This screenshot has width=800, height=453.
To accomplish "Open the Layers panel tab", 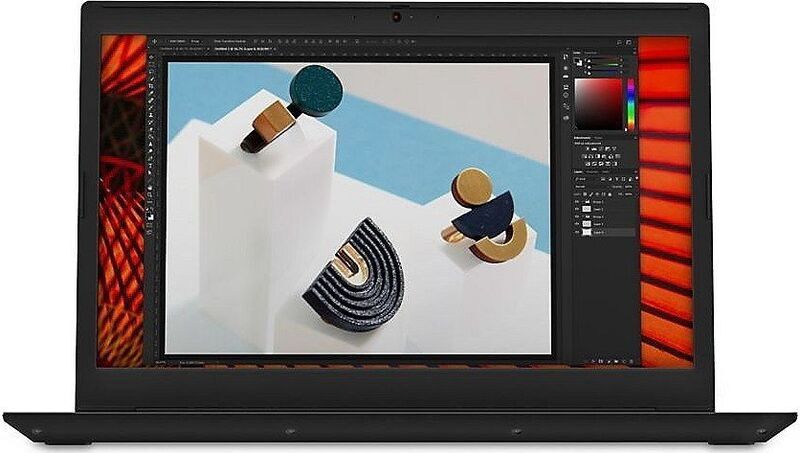I will pos(577,172).
